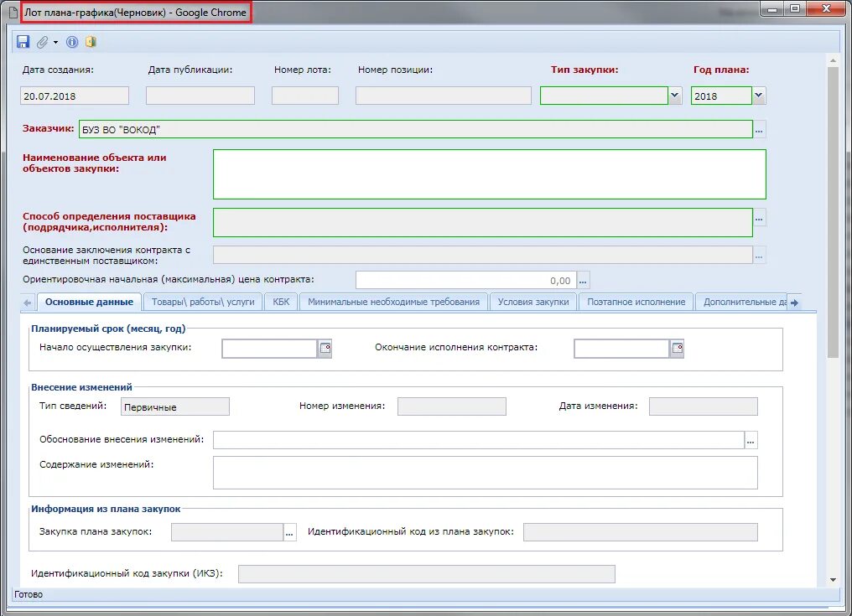
Task: Open the Обоснование внесения изменений ellipsis button
Action: coord(751,441)
